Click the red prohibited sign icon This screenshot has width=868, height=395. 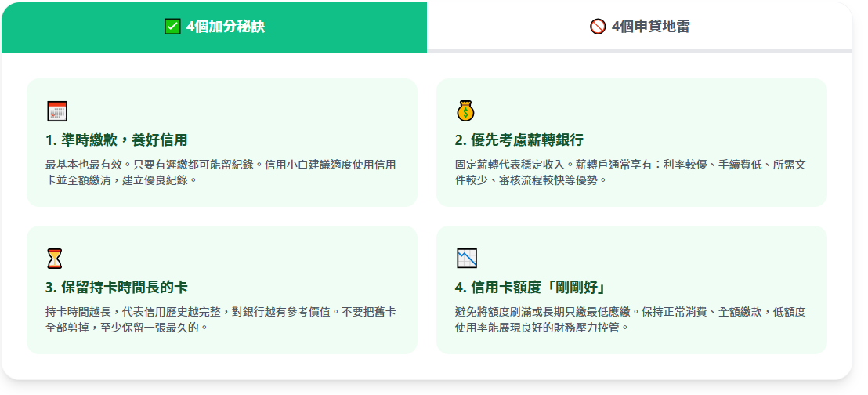[598, 27]
